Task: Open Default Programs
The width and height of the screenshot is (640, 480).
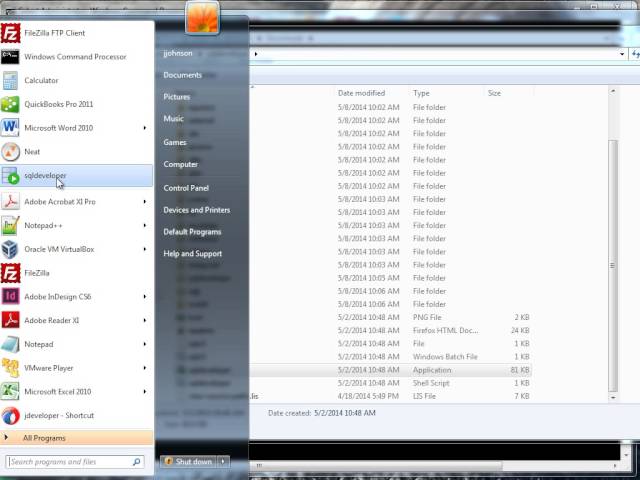Action: 192,232
